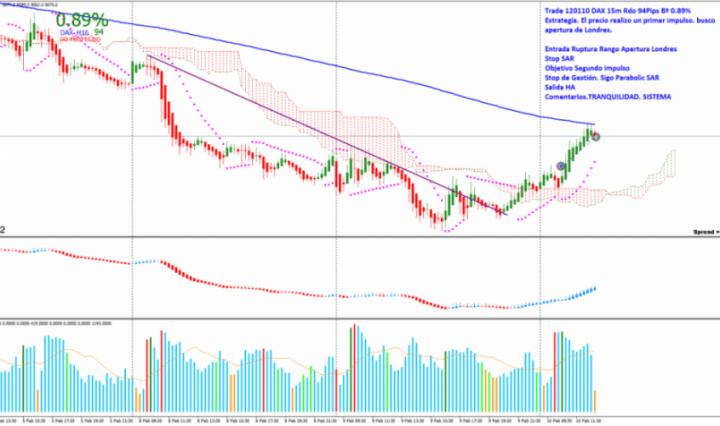Click the blue trade entry circle marker
The image size is (720, 426).
pyautogui.click(x=562, y=166)
